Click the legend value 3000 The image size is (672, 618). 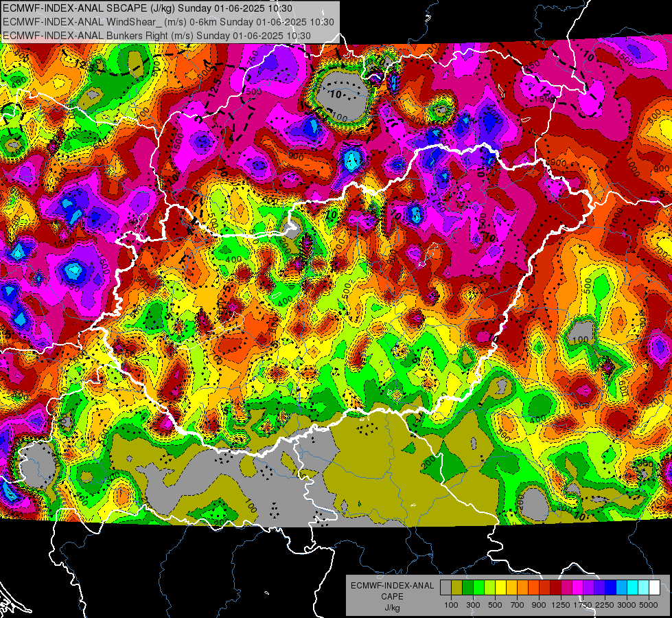pyautogui.click(x=627, y=605)
